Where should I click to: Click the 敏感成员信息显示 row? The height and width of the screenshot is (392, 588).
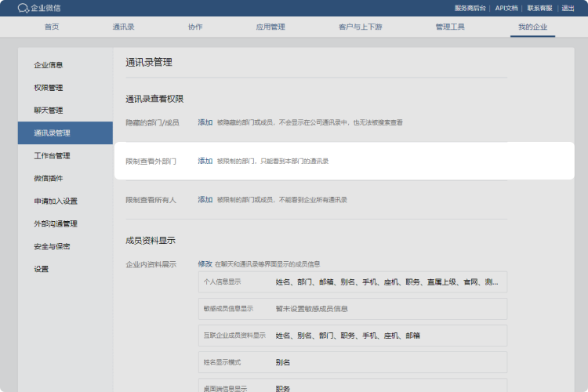353,309
